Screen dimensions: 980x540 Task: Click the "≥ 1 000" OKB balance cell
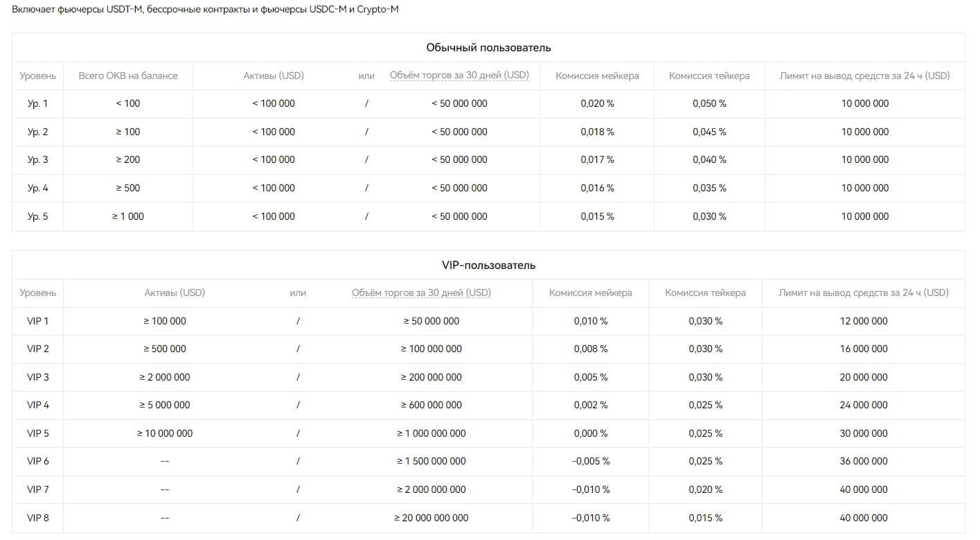coord(128,216)
